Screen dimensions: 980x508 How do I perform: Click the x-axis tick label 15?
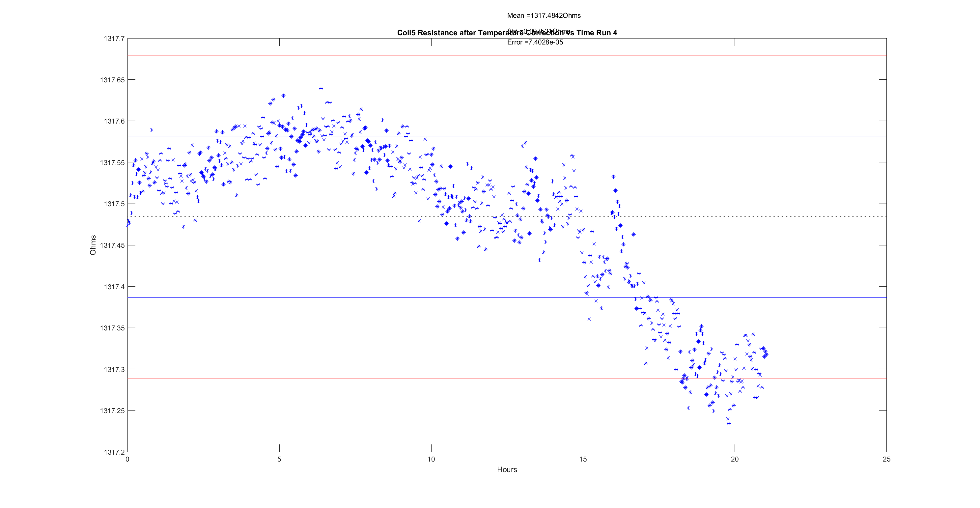point(583,459)
